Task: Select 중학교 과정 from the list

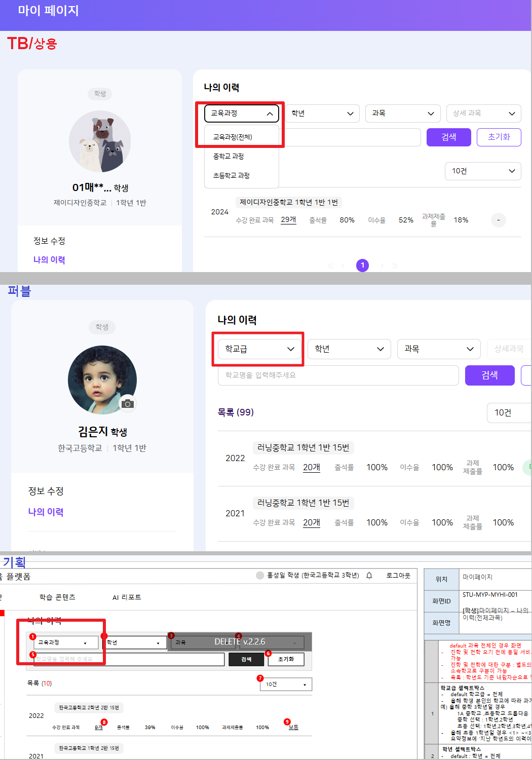Action: click(229, 156)
